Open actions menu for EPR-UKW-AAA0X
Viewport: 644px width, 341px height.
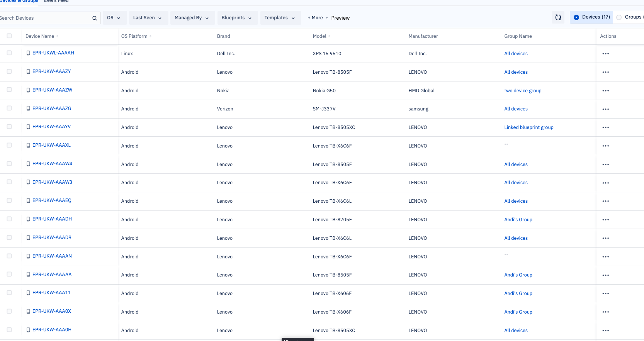(605, 312)
